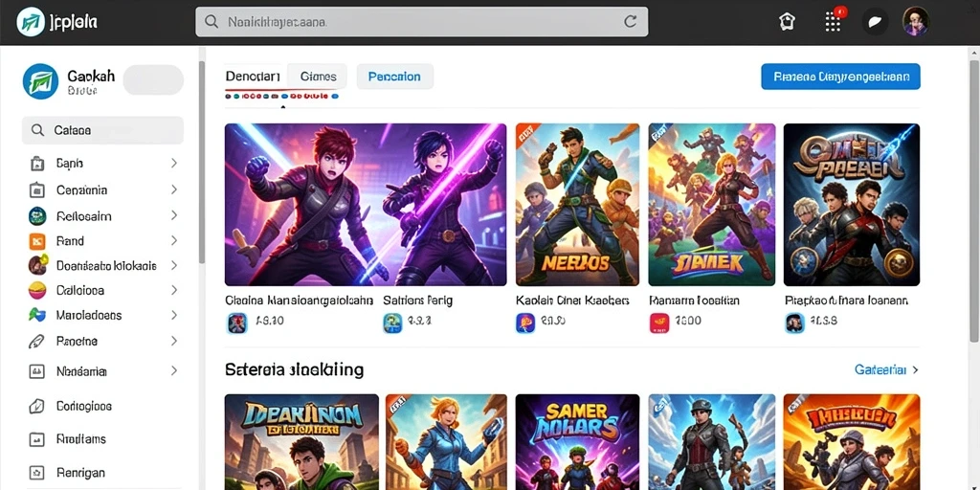Select the Pencalon tab
This screenshot has height=490, width=980.
394,77
